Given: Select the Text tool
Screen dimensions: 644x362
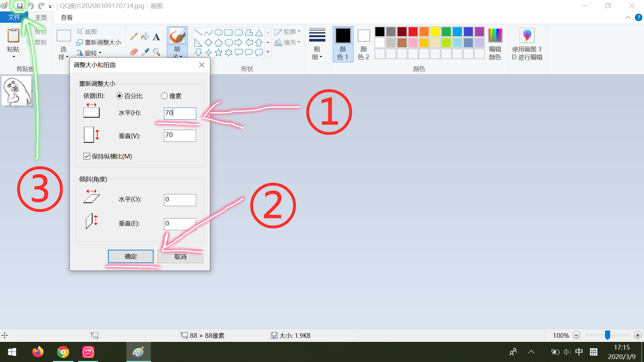Looking at the screenshot, I should [156, 37].
